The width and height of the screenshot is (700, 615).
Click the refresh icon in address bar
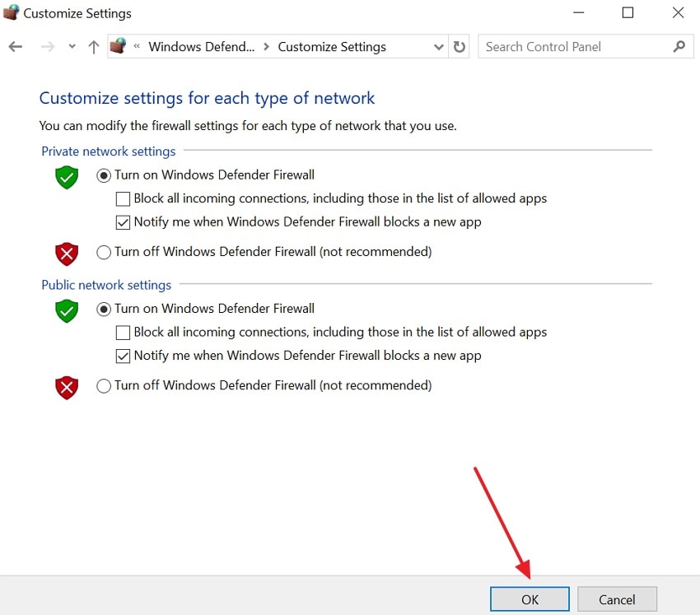click(459, 47)
